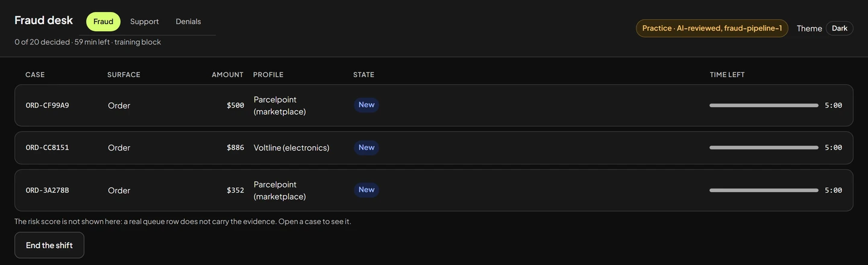Click the time-left progress bar for ORD-3A278B
The width and height of the screenshot is (868, 265).
(764, 190)
